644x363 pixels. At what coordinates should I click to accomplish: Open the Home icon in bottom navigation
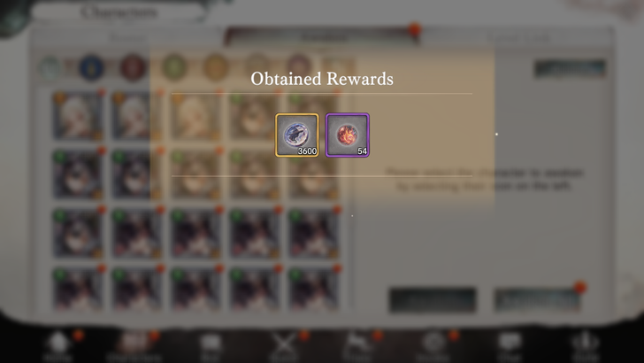[57, 346]
